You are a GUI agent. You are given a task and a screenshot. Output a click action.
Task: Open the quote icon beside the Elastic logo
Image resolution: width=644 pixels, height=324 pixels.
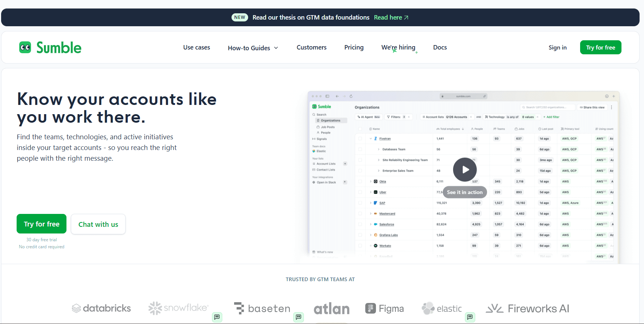(470, 317)
